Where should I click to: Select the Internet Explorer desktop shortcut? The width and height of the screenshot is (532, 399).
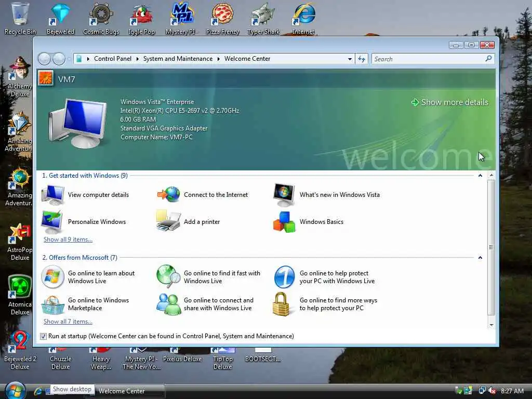[303, 18]
